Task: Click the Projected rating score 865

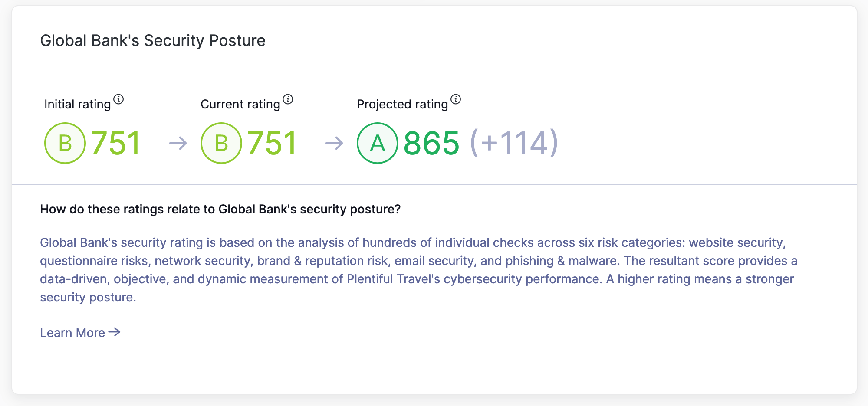Action: click(x=431, y=143)
